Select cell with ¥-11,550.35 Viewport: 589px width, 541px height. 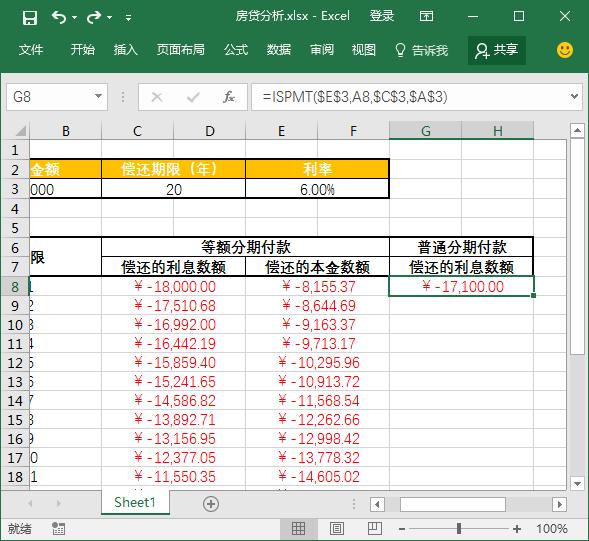pos(173,477)
